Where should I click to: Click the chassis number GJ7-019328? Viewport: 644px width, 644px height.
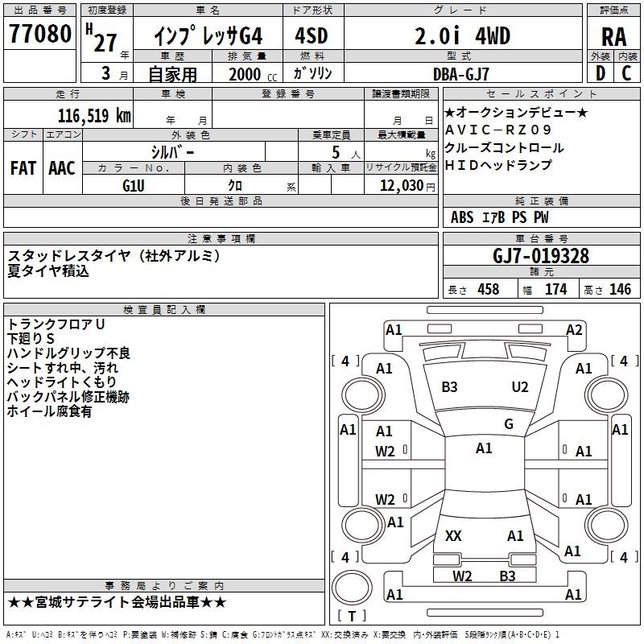(x=541, y=256)
